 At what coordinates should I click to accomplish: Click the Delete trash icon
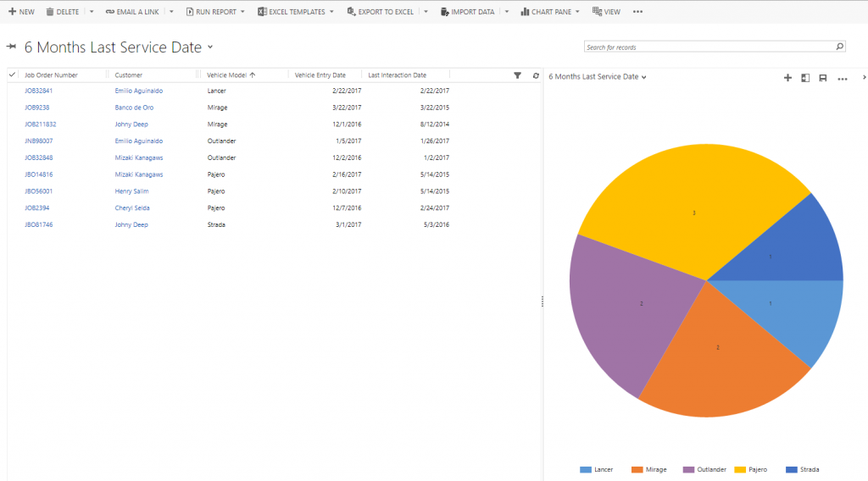50,12
